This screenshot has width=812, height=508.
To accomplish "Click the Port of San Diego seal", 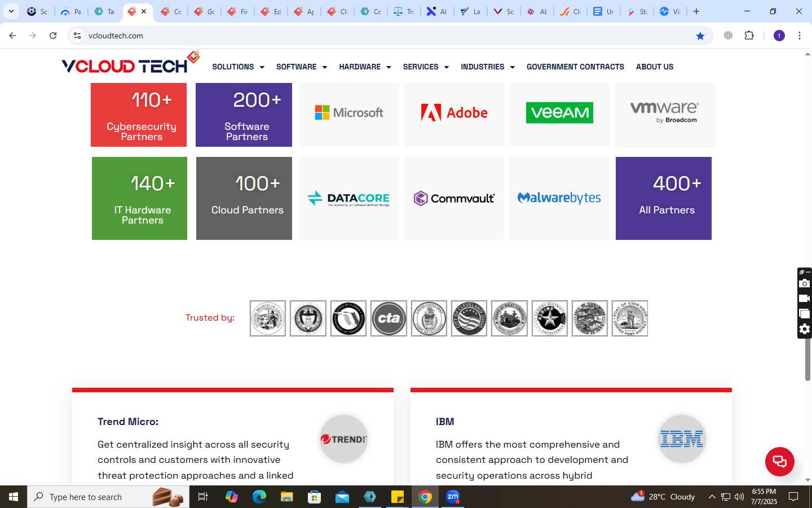I will [x=630, y=318].
